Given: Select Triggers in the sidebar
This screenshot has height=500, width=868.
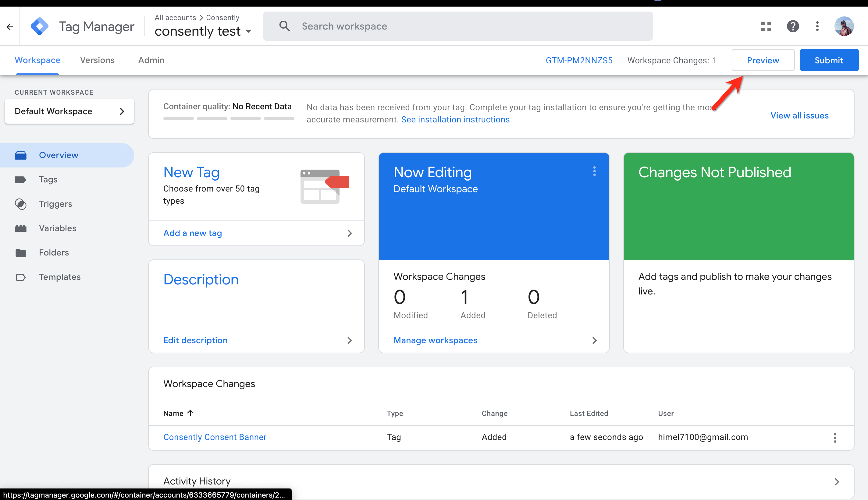Looking at the screenshot, I should 55,204.
